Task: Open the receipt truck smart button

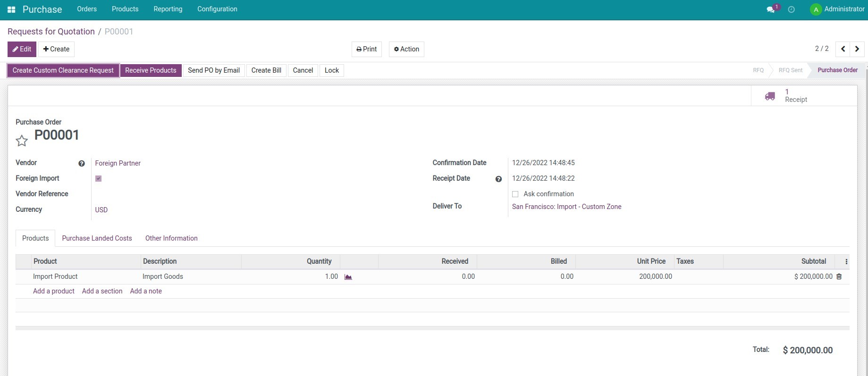Action: [786, 96]
